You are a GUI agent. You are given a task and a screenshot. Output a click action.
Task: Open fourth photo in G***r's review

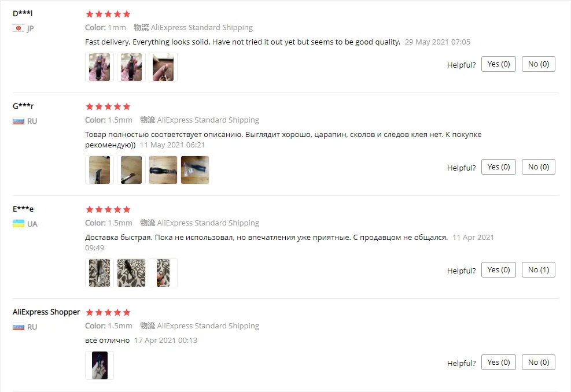(195, 170)
